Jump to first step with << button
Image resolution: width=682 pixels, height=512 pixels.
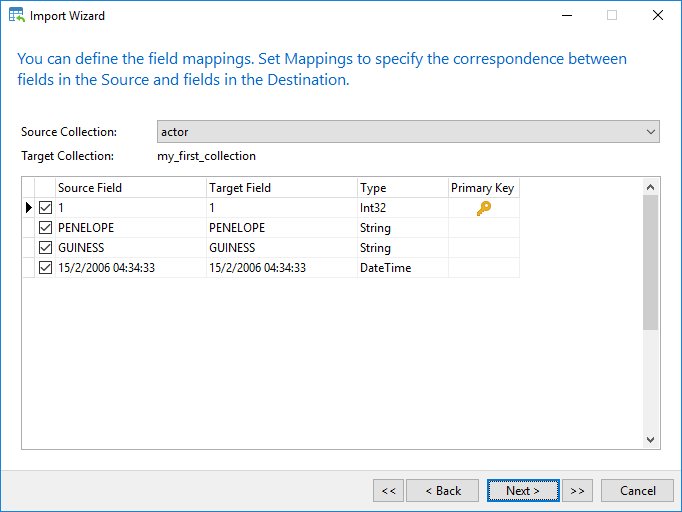coord(388,491)
